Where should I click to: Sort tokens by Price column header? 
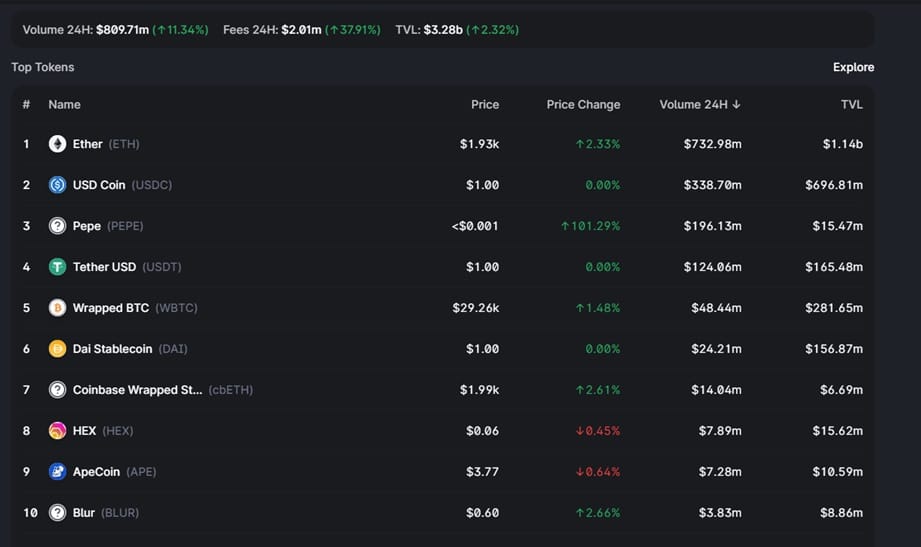[x=485, y=105]
